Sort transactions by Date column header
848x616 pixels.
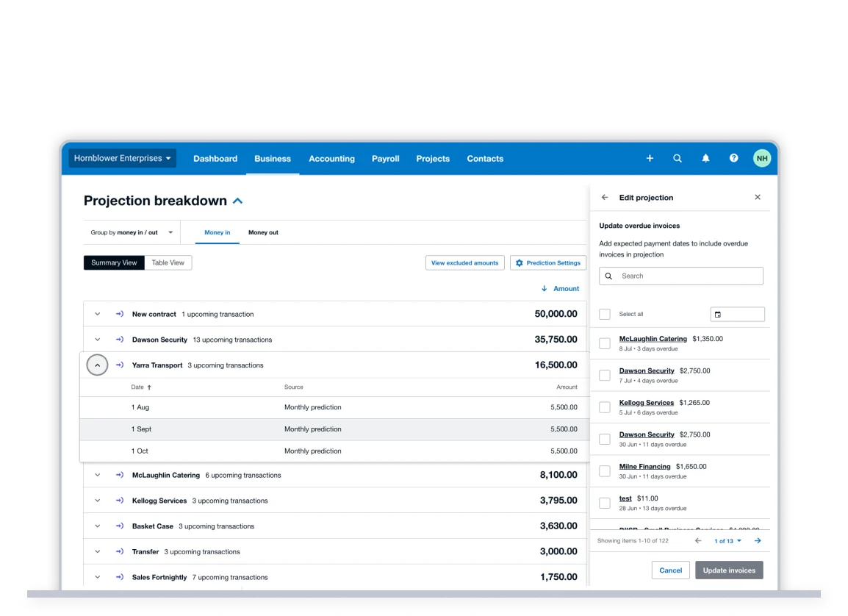pos(141,387)
